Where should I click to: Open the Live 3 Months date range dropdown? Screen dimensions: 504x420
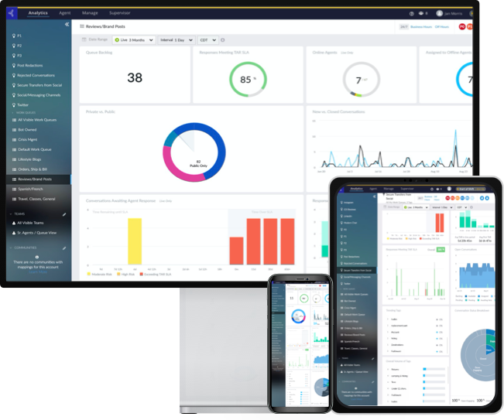[133, 39]
